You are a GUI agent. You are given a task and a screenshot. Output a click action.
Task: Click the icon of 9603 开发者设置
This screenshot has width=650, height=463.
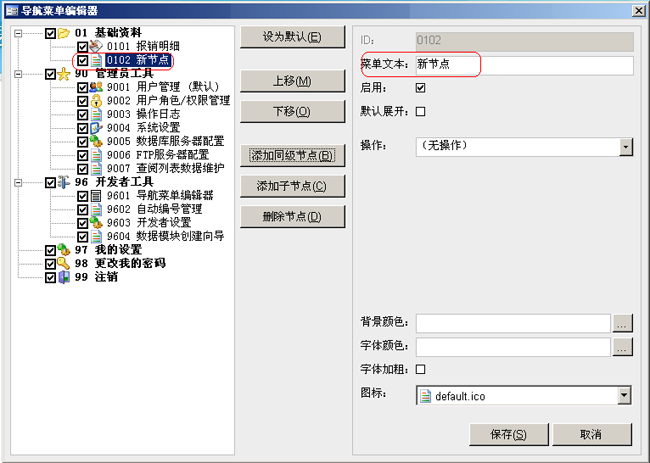96,223
